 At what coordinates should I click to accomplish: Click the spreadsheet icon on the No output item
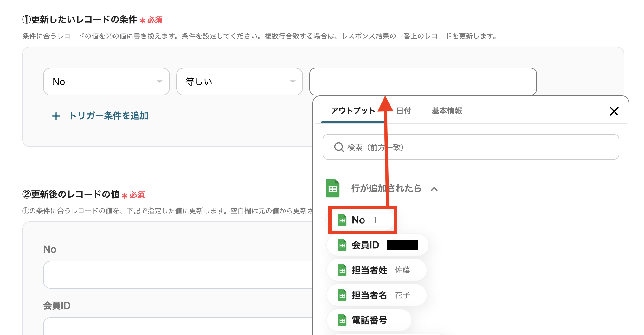click(x=342, y=220)
